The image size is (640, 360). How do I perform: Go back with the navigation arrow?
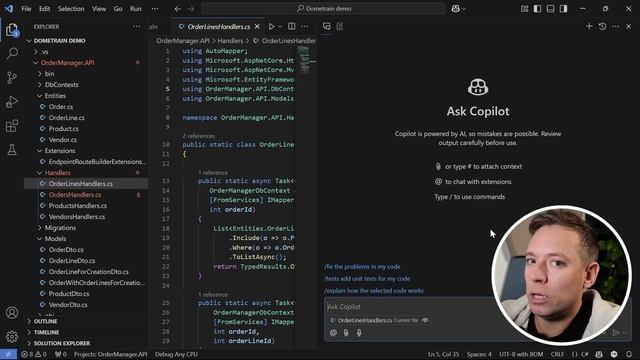click(x=178, y=9)
